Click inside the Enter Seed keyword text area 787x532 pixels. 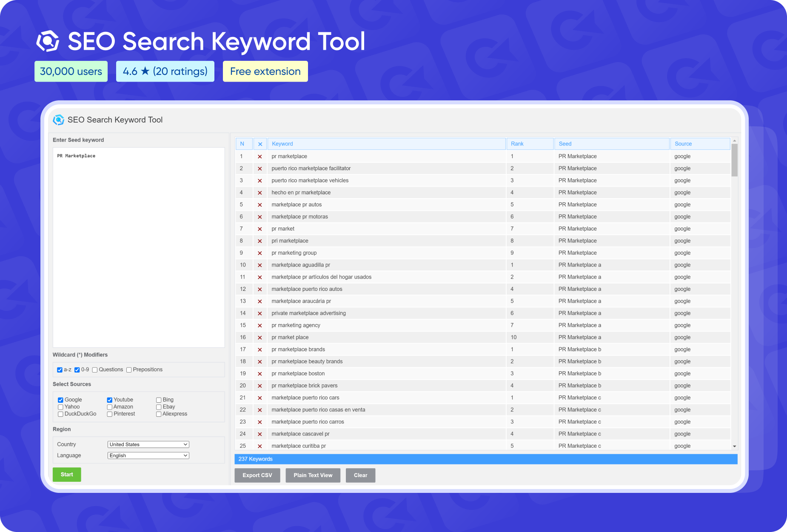[x=138, y=247]
